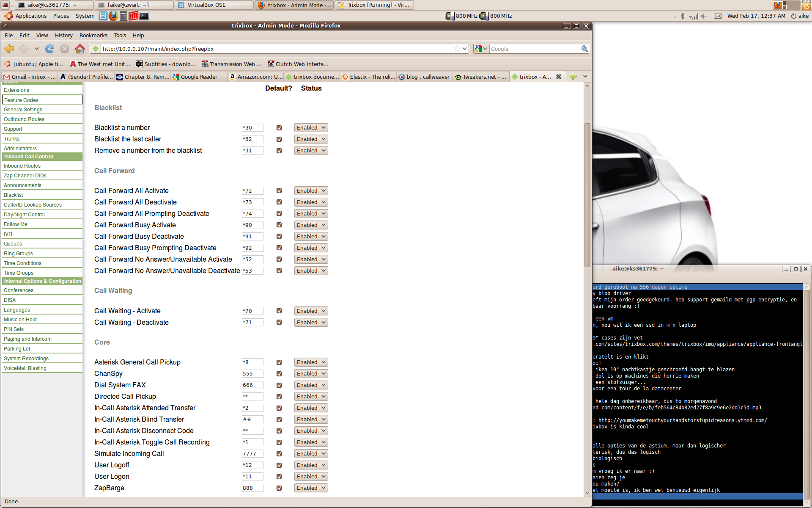Toggle default checkbox for ChanSpy
This screenshot has height=508, width=812.
tap(279, 374)
